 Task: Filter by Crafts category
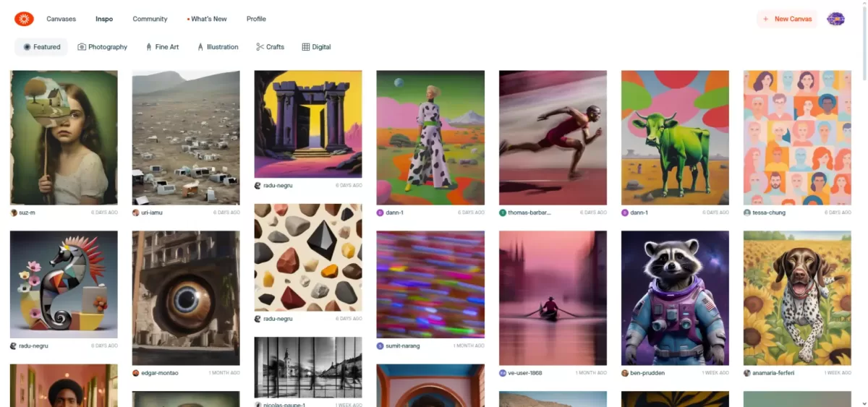pyautogui.click(x=270, y=47)
